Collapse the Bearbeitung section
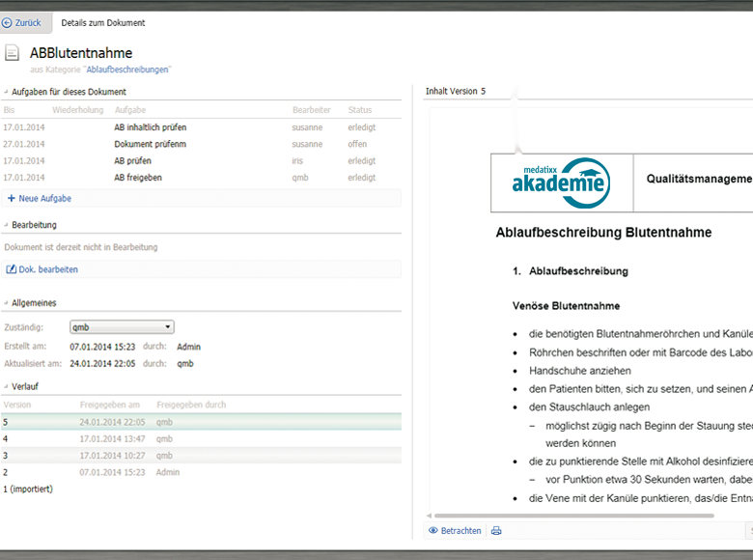Screen dimensions: 753x560 [7, 225]
